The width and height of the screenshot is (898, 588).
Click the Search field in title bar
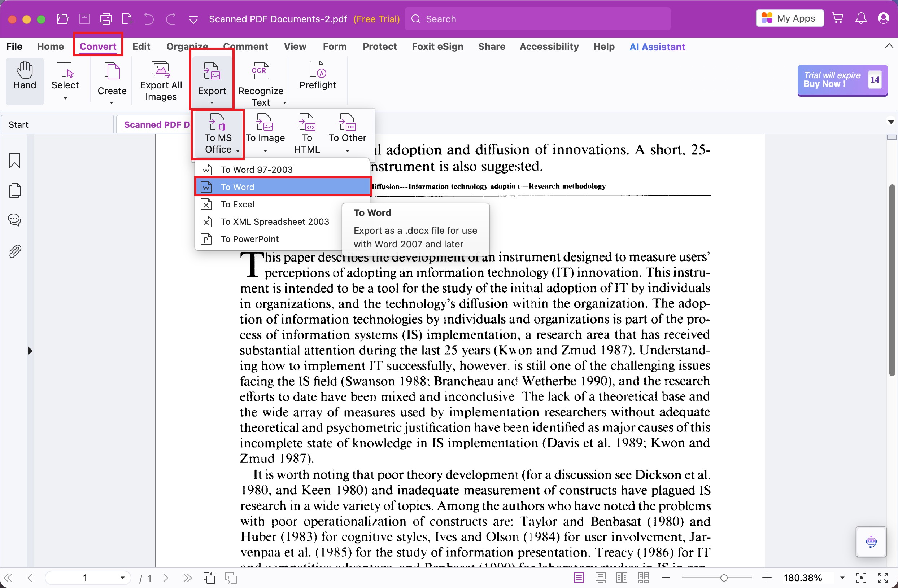click(537, 18)
